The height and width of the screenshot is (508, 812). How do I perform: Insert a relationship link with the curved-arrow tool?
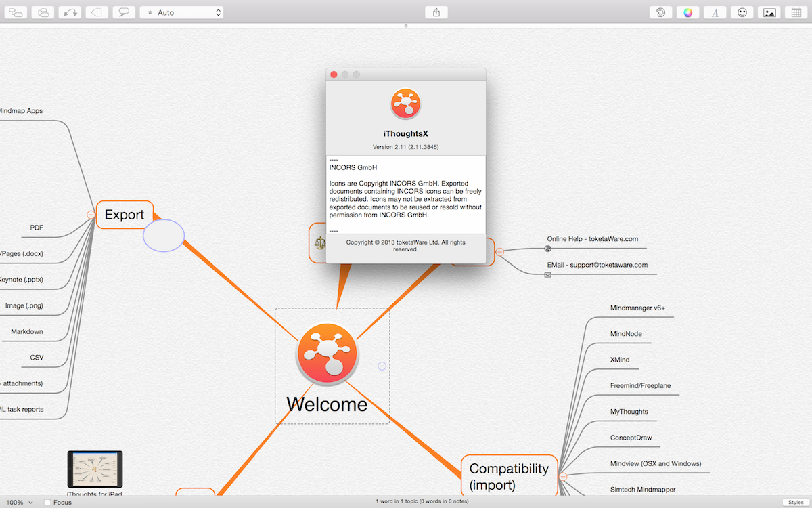(x=70, y=12)
